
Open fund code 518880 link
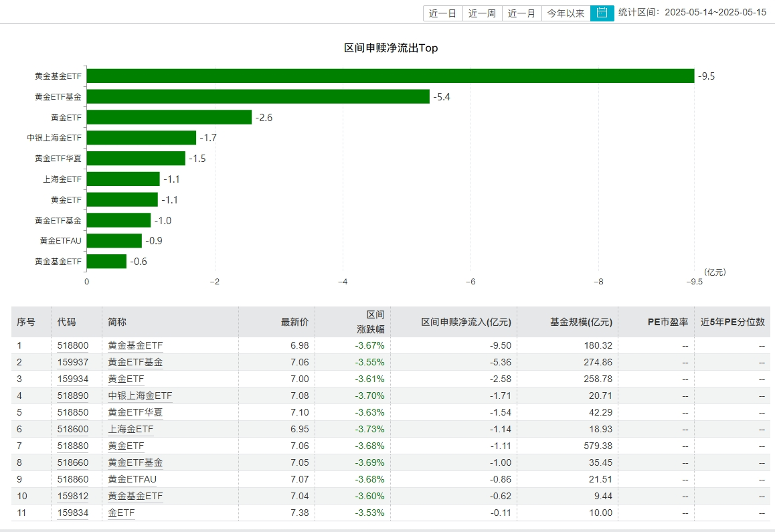pyautogui.click(x=73, y=446)
